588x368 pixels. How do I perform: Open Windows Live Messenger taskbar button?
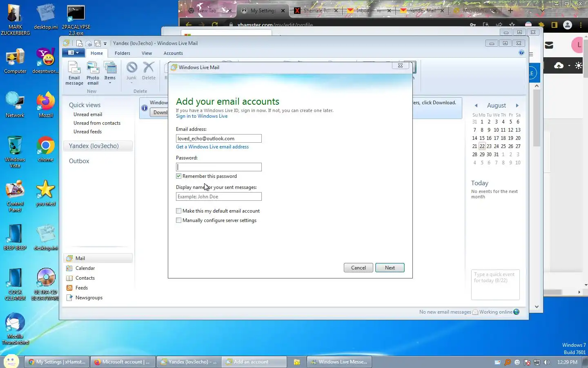pos(339,362)
